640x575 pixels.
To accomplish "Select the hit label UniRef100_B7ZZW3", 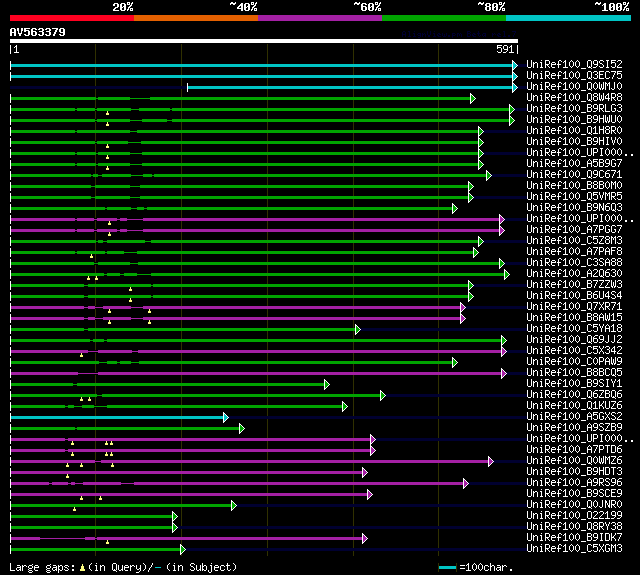I will (574, 284).
